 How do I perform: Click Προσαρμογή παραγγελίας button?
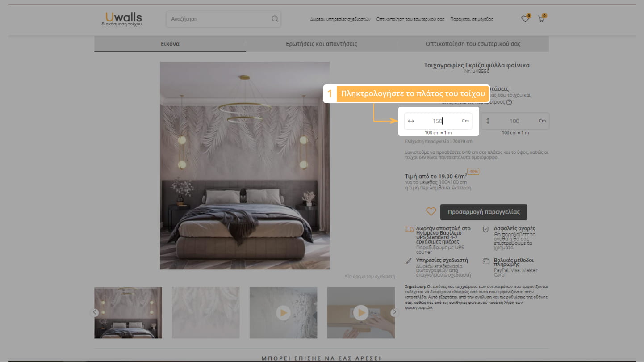pyautogui.click(x=483, y=212)
